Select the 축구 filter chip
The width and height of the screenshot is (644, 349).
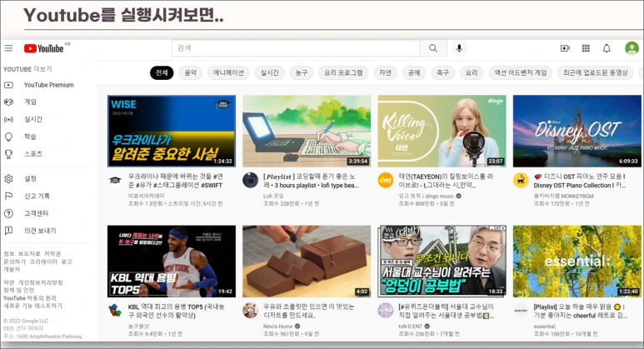(x=442, y=72)
